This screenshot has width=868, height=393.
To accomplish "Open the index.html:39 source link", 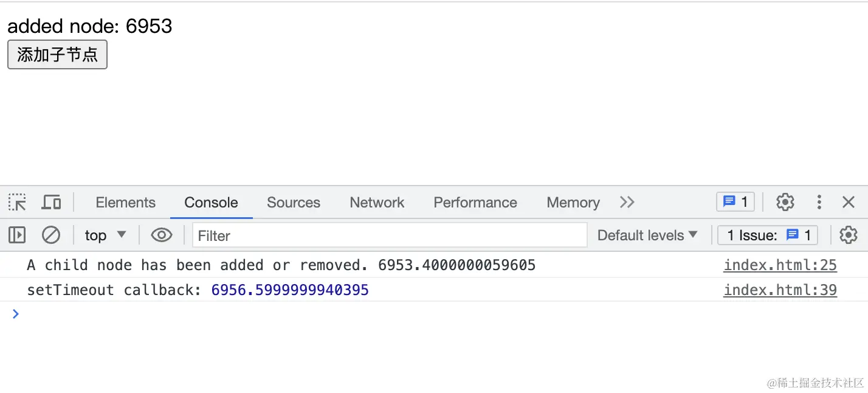I will click(780, 290).
